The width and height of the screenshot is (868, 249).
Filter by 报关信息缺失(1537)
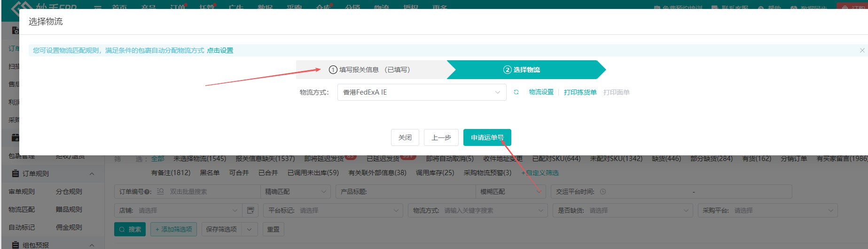point(265,159)
